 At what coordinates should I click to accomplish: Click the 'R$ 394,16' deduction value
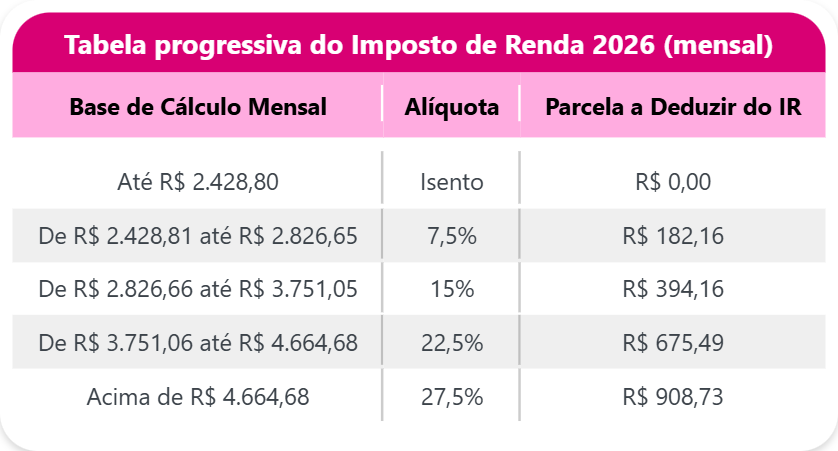(673, 289)
